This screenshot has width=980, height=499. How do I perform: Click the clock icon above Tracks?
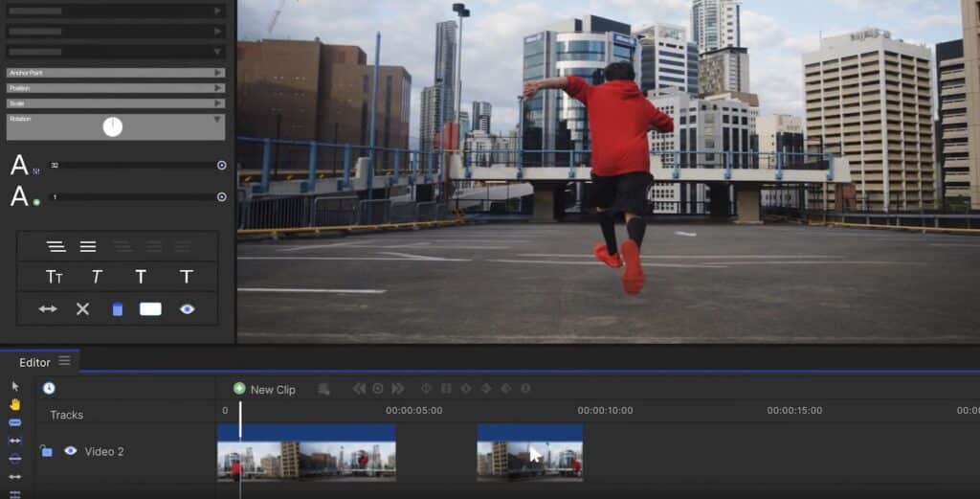pyautogui.click(x=49, y=388)
